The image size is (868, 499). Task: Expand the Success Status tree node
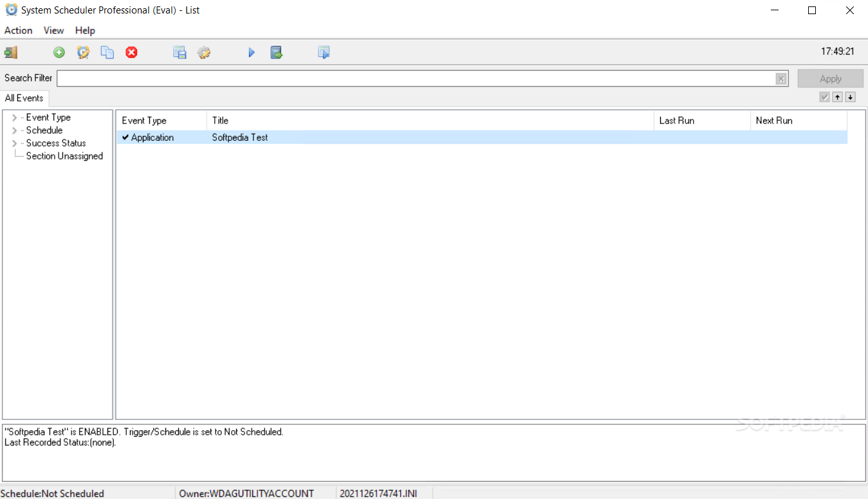pos(15,143)
